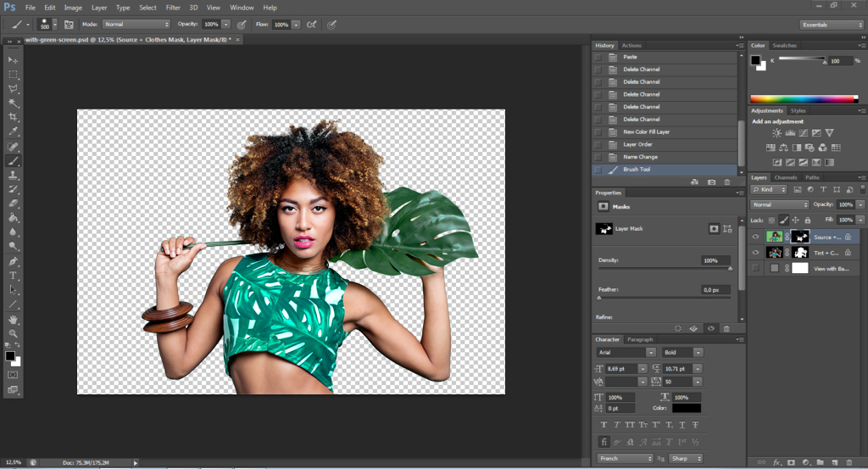Image resolution: width=868 pixels, height=469 pixels.
Task: Show the View with Ba... layer
Action: [755, 268]
